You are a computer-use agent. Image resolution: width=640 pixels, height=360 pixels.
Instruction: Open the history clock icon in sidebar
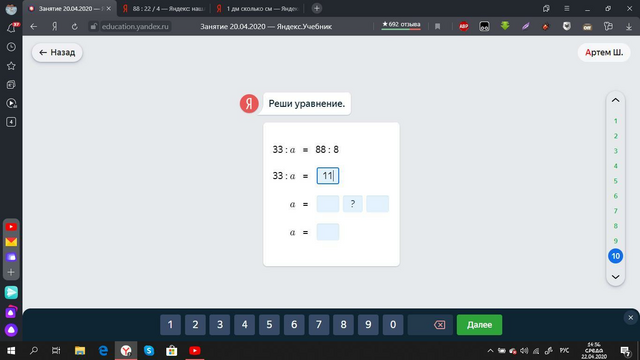pos(11,47)
